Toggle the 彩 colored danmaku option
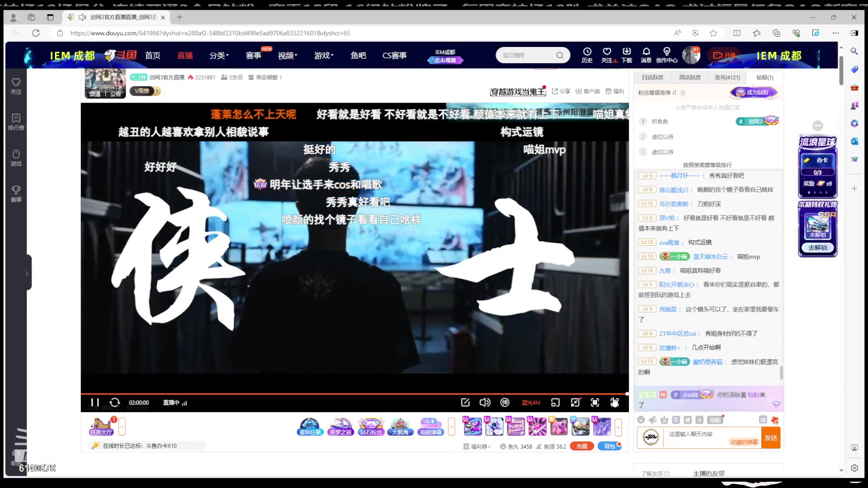The image size is (868, 488). pyautogui.click(x=676, y=420)
